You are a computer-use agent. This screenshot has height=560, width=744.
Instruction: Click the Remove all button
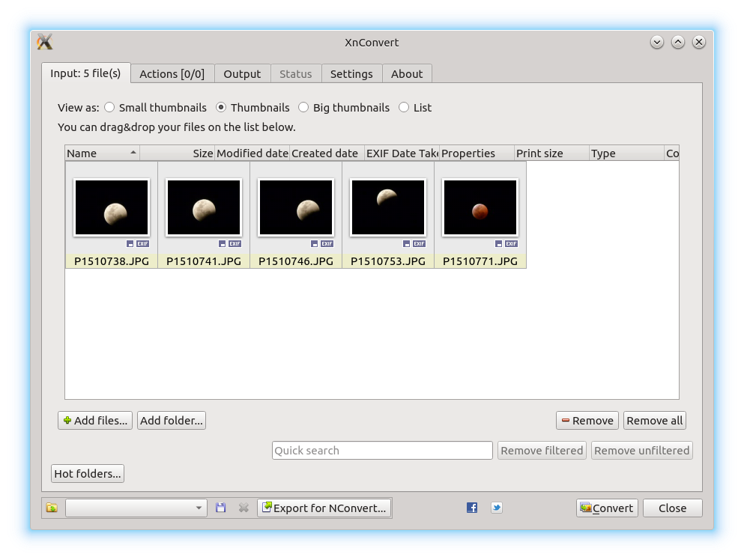655,421
